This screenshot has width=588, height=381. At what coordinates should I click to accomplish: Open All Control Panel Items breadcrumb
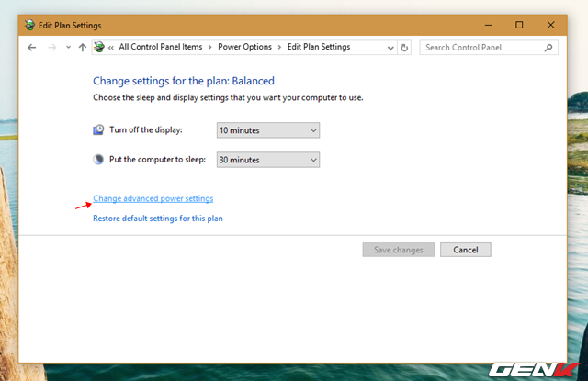[161, 47]
